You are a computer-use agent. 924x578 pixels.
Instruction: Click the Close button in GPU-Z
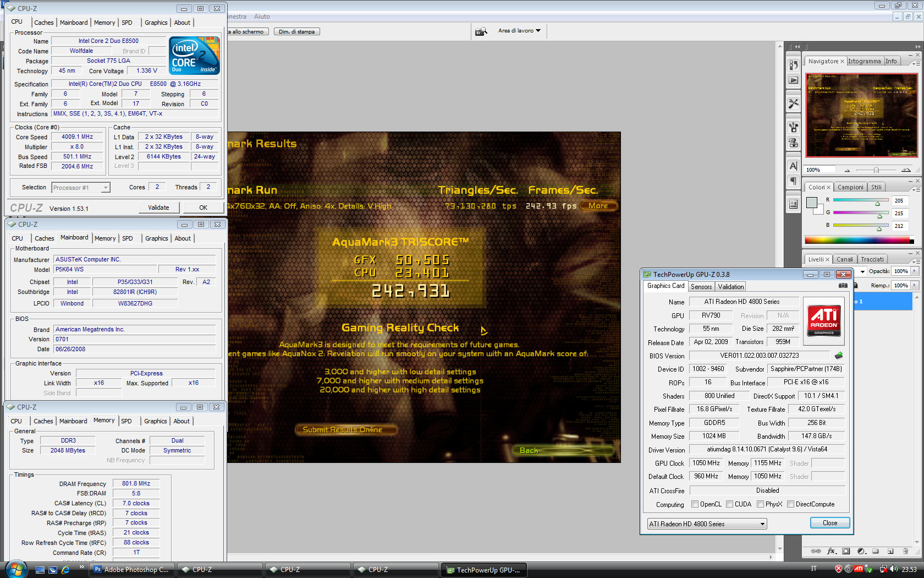[x=830, y=523]
